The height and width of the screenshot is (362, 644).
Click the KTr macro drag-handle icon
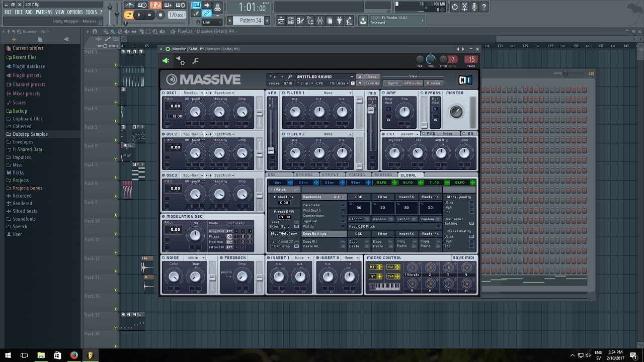[x=379, y=267]
